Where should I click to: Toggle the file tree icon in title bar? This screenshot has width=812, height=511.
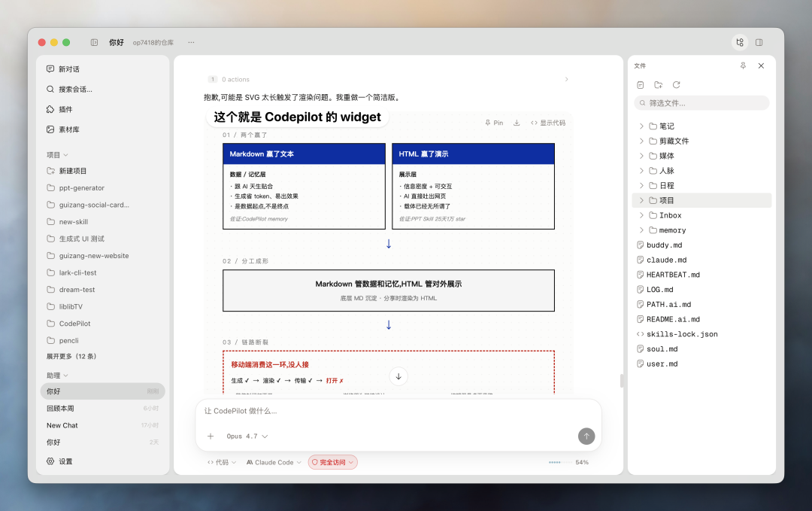coord(740,42)
